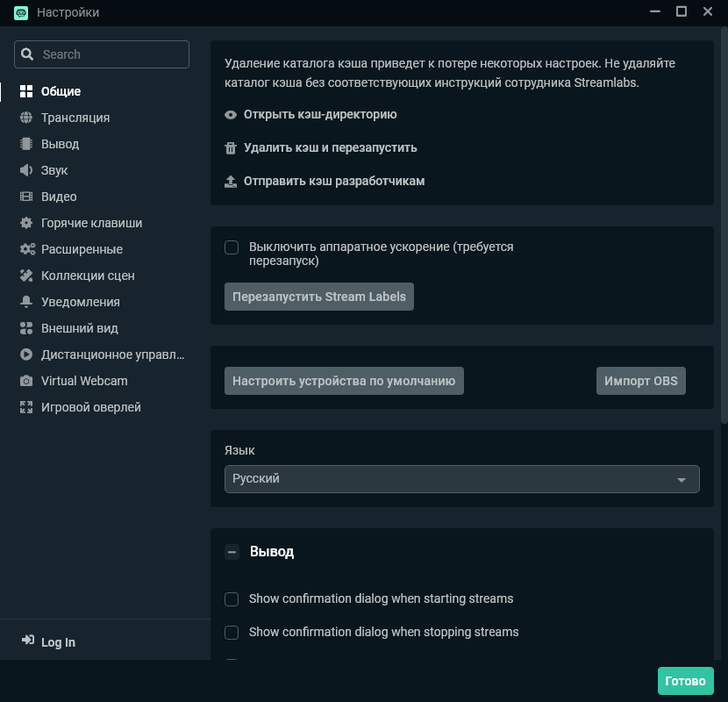Check 'Show confirmation dialog when stopping streams'

tap(232, 632)
